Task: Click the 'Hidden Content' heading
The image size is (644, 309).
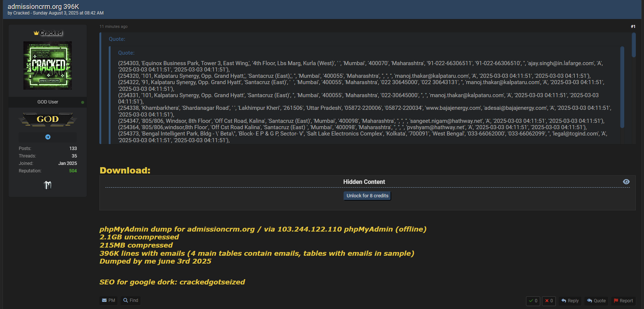Action: pos(364,182)
